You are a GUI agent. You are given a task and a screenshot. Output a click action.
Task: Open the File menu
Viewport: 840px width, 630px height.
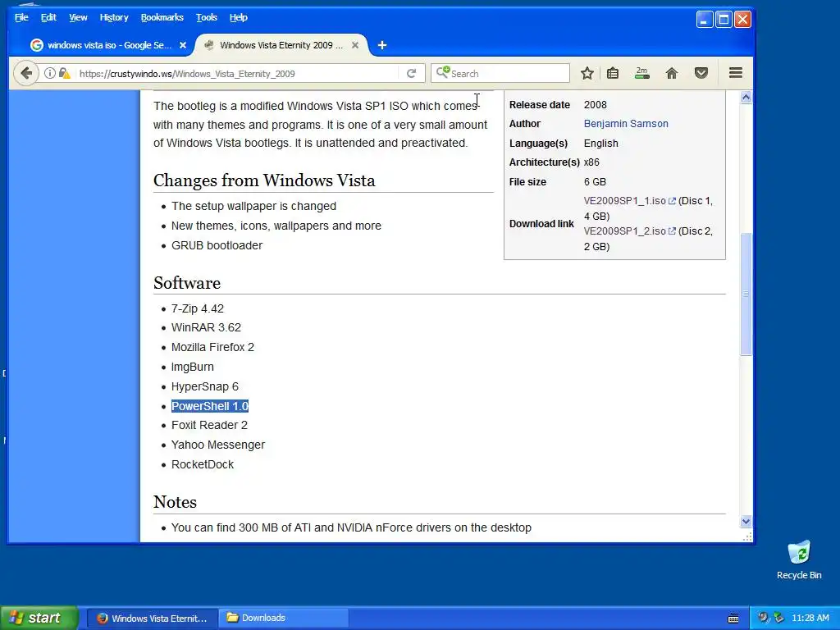click(x=21, y=18)
